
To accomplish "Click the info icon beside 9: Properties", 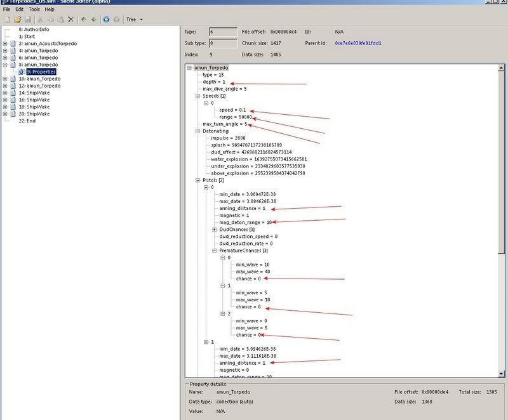I will pyautogui.click(x=22, y=72).
